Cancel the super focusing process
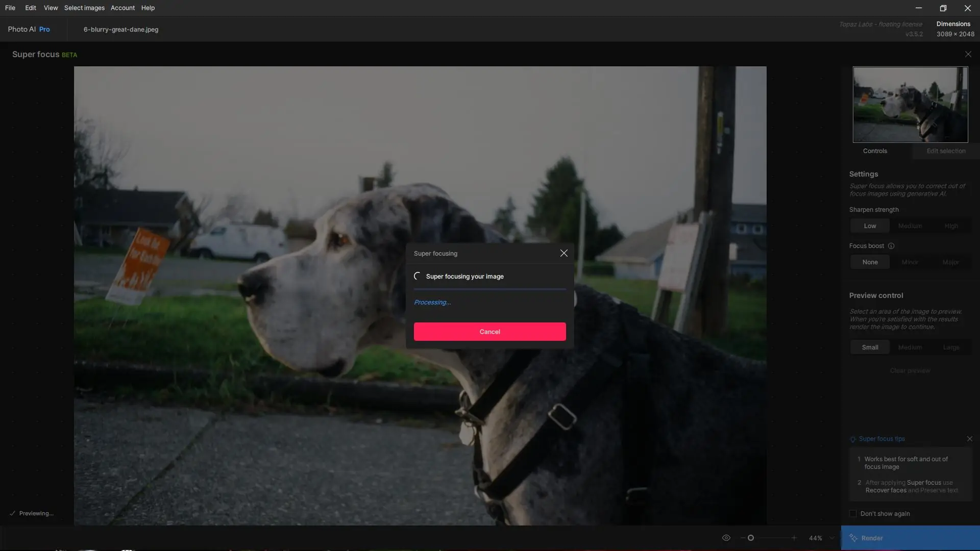The image size is (980, 551). [x=489, y=332]
